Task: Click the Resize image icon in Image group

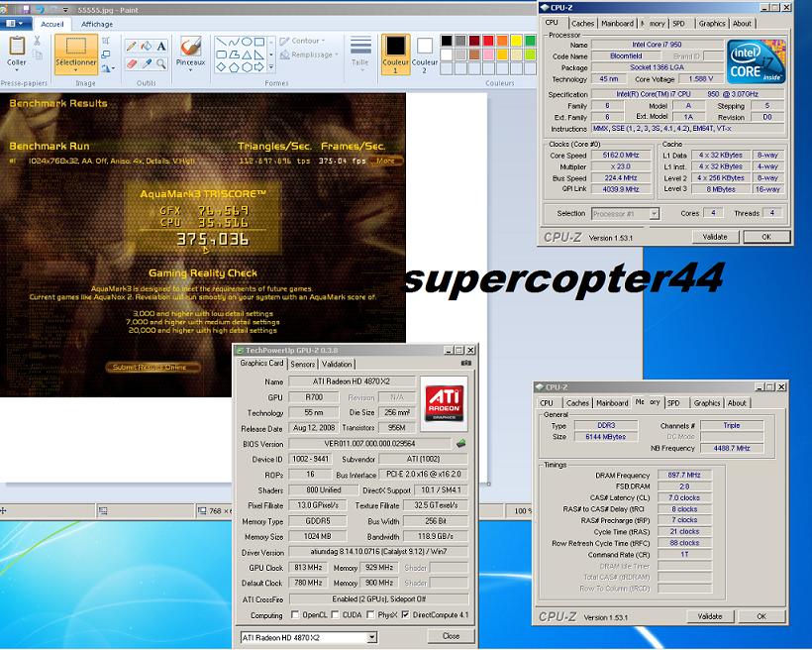Action: (x=106, y=54)
